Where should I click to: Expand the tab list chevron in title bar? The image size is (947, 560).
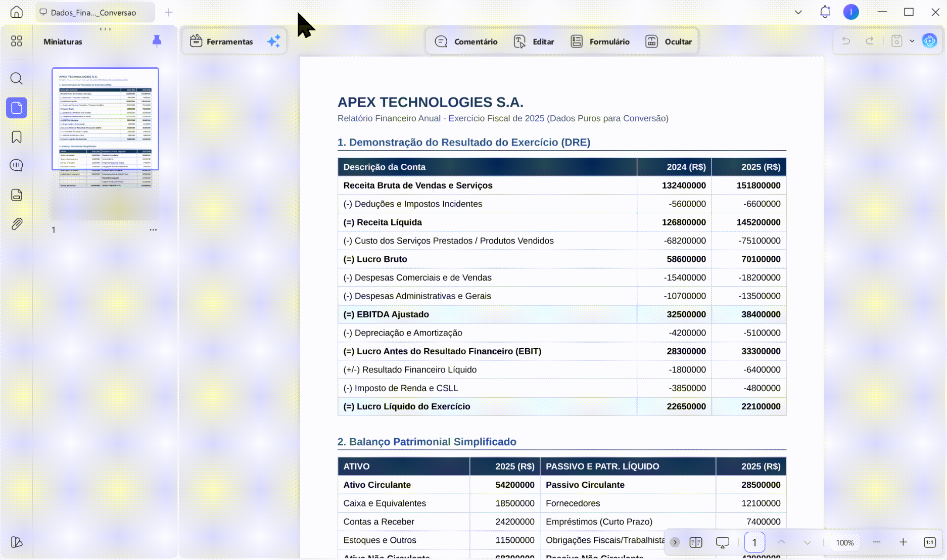tap(798, 12)
